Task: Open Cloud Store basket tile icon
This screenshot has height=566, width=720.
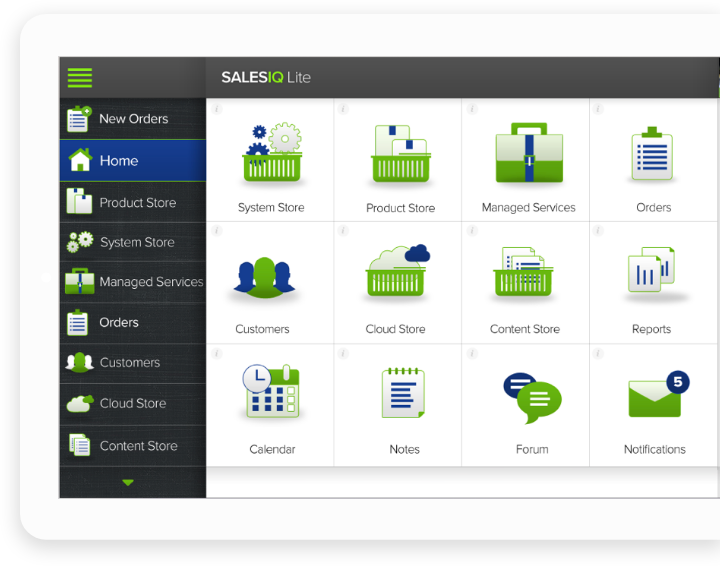Action: (398, 270)
